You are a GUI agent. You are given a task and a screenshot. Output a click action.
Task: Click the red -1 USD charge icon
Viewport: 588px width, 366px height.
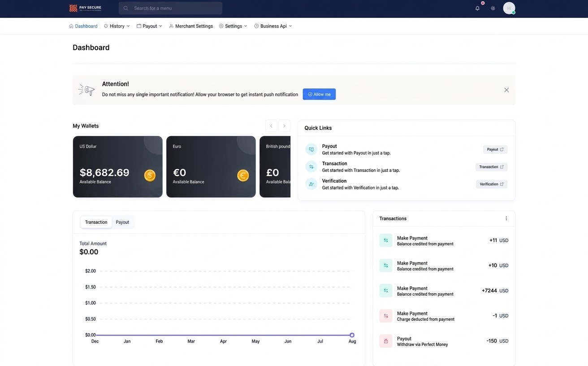386,316
